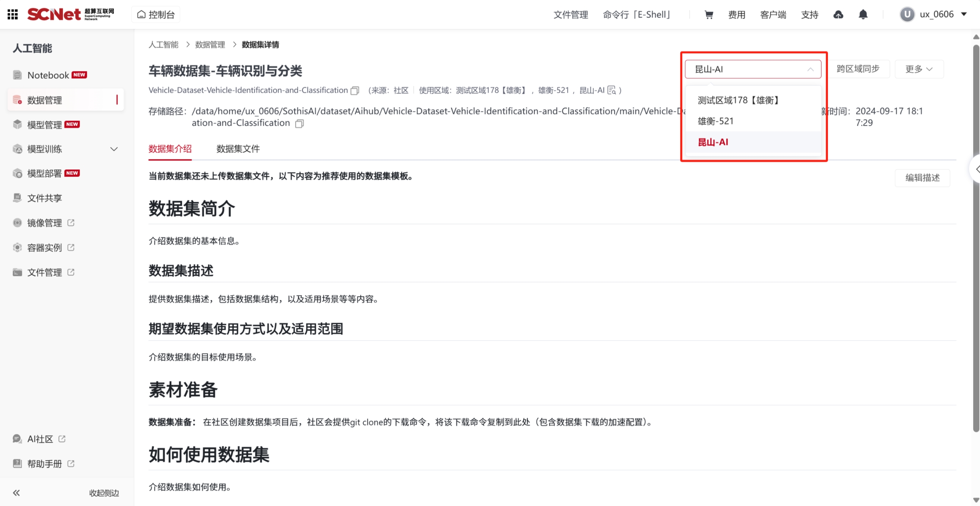Image resolution: width=980 pixels, height=506 pixels.
Task: Open the apps grid menu icon
Action: pyautogui.click(x=13, y=14)
